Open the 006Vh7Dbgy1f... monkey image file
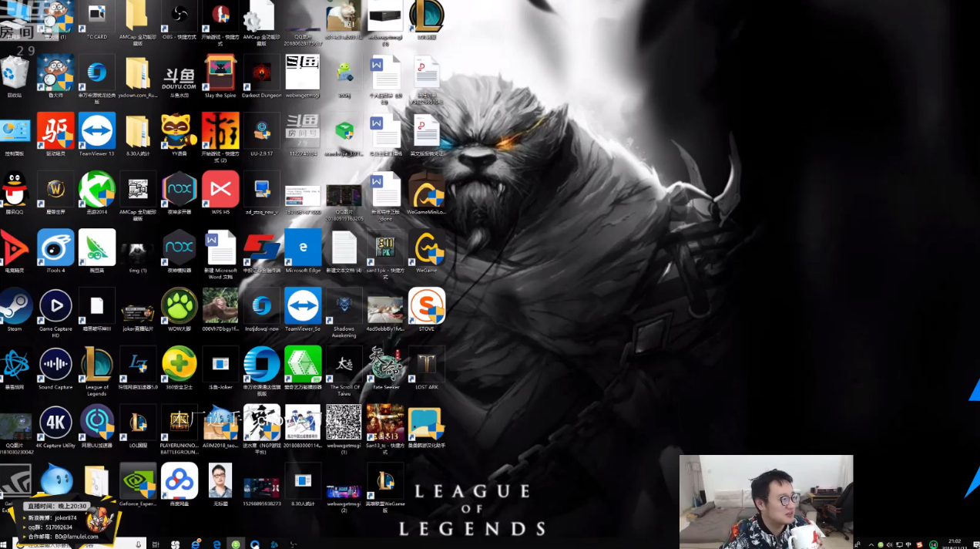 (220, 306)
